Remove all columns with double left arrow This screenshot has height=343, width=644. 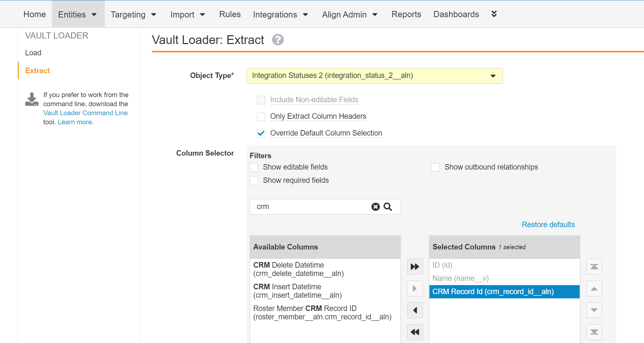[415, 332]
